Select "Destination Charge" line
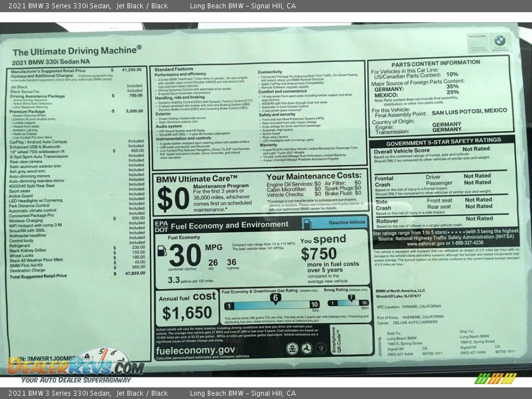Viewport: 532px width, 399px height. [28, 270]
